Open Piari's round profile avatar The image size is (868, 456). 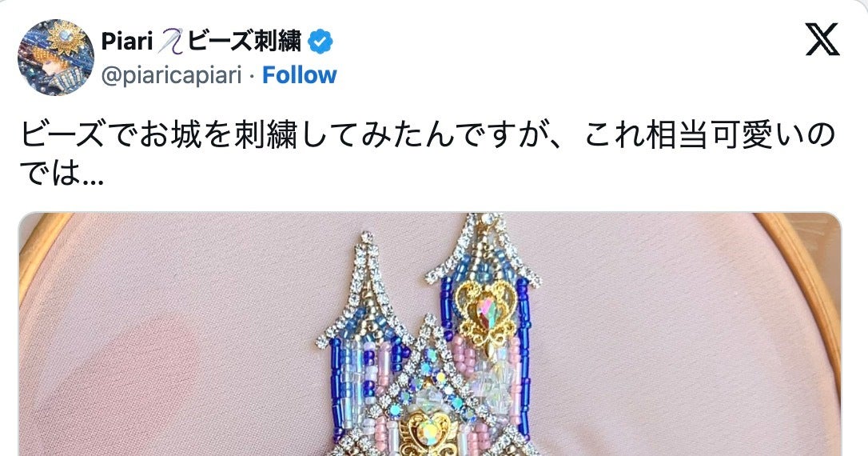(x=56, y=57)
